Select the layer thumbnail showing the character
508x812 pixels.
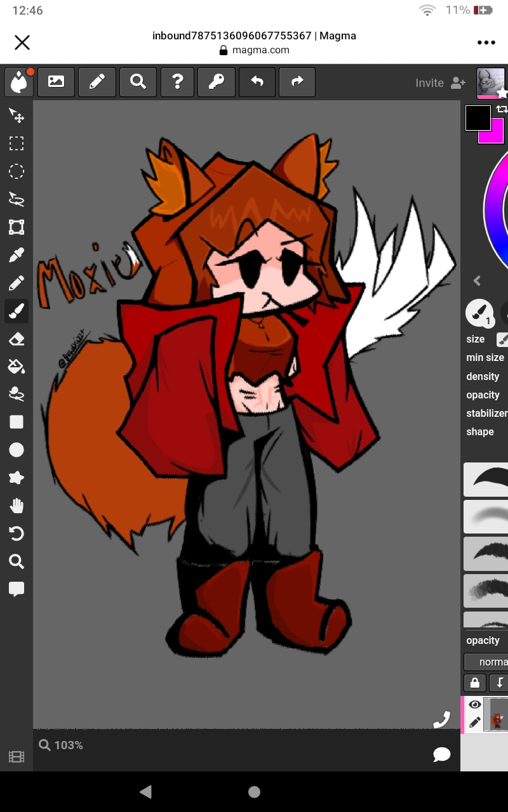pos(497,714)
